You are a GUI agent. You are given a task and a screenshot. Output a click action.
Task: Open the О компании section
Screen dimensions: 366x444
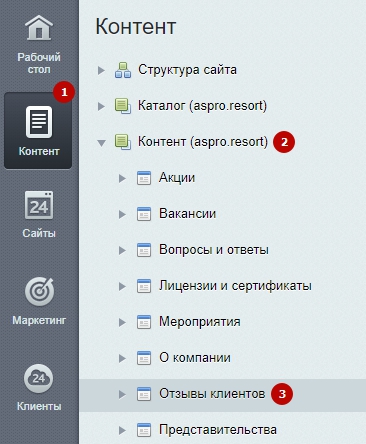coord(195,358)
